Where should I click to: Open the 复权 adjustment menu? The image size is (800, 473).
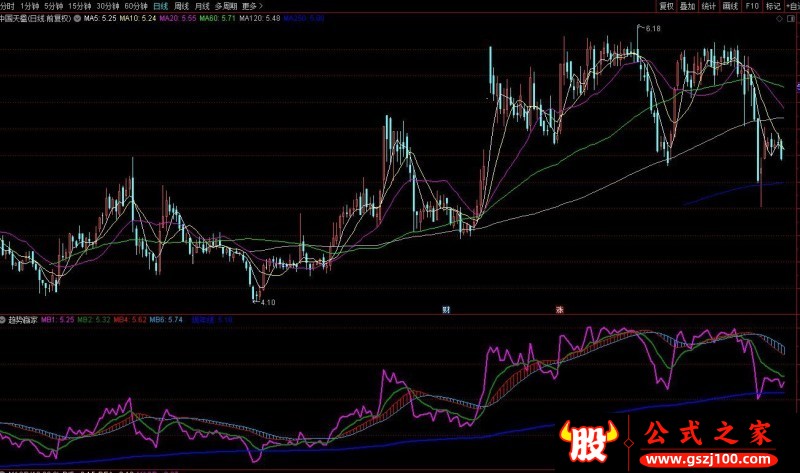[x=666, y=6]
